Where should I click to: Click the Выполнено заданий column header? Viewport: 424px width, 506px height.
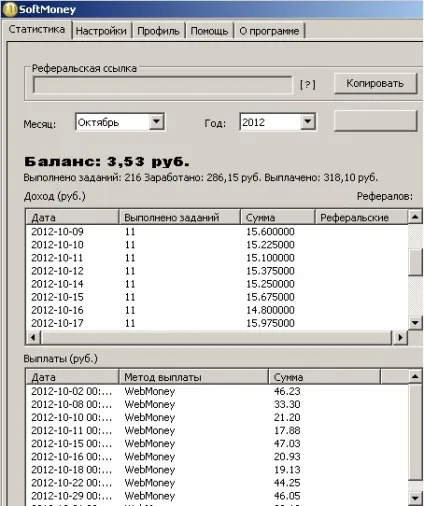tap(179, 217)
